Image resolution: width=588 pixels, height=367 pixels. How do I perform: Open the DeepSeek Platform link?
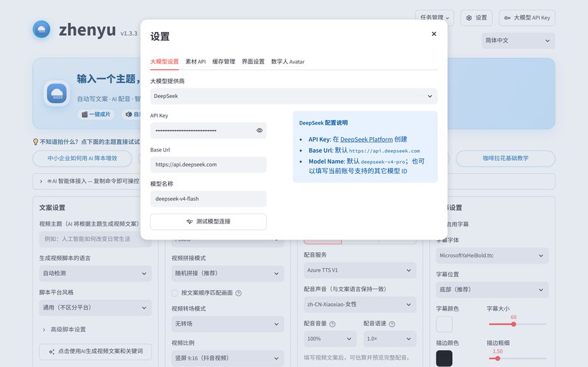367,139
